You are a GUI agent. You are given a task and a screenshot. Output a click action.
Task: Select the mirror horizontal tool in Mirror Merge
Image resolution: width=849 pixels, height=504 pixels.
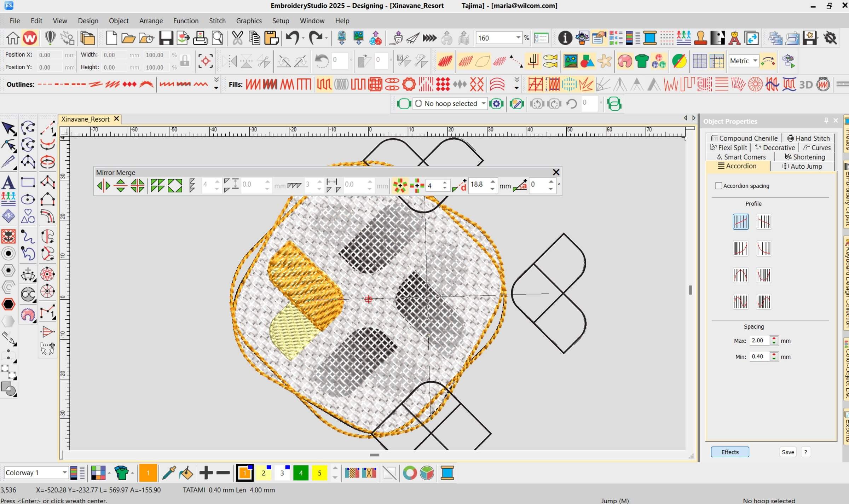point(103,185)
